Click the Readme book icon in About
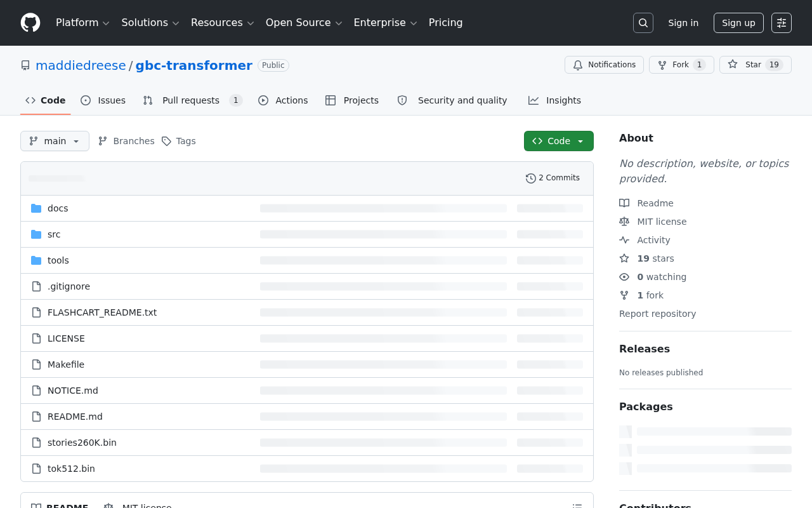Image resolution: width=812 pixels, height=508 pixels. coord(624,203)
